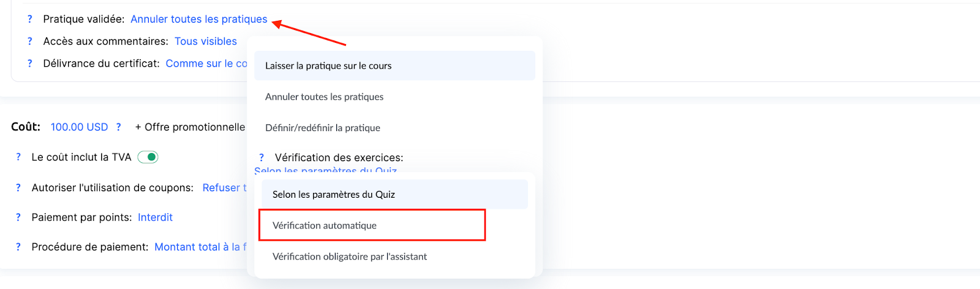Click help icon beside Le coût inclut la TVA
Image resolution: width=980 pixels, height=289 pixels.
tap(18, 157)
